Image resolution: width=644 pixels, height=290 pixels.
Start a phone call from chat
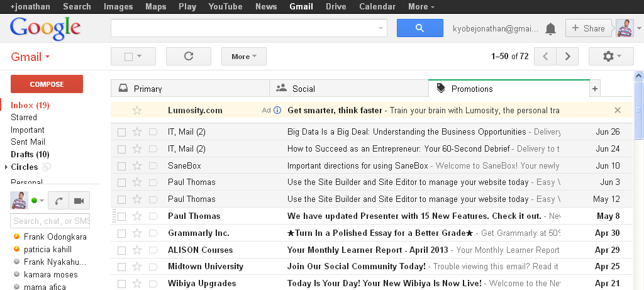click(x=58, y=201)
